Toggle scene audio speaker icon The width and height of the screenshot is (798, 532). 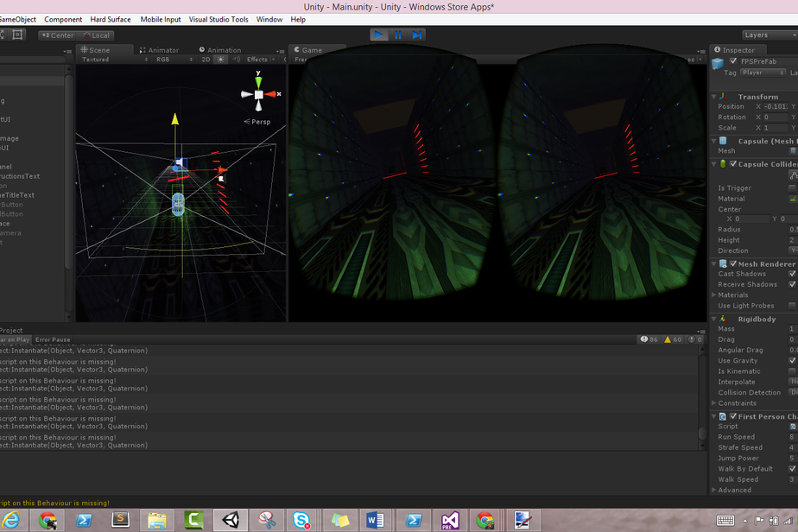pos(237,60)
